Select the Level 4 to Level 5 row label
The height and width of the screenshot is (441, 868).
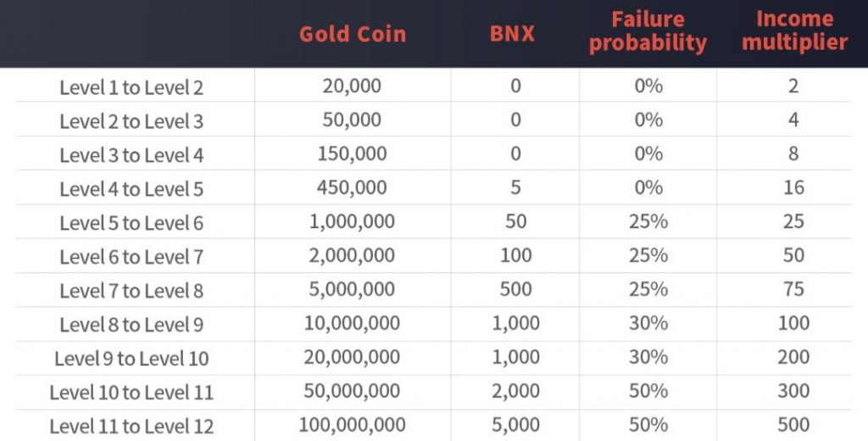[x=131, y=189]
